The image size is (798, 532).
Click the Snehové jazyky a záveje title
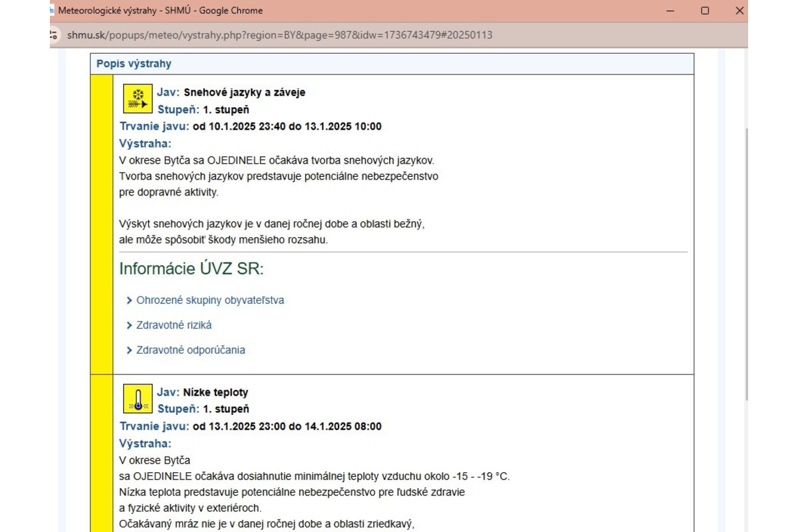click(244, 92)
